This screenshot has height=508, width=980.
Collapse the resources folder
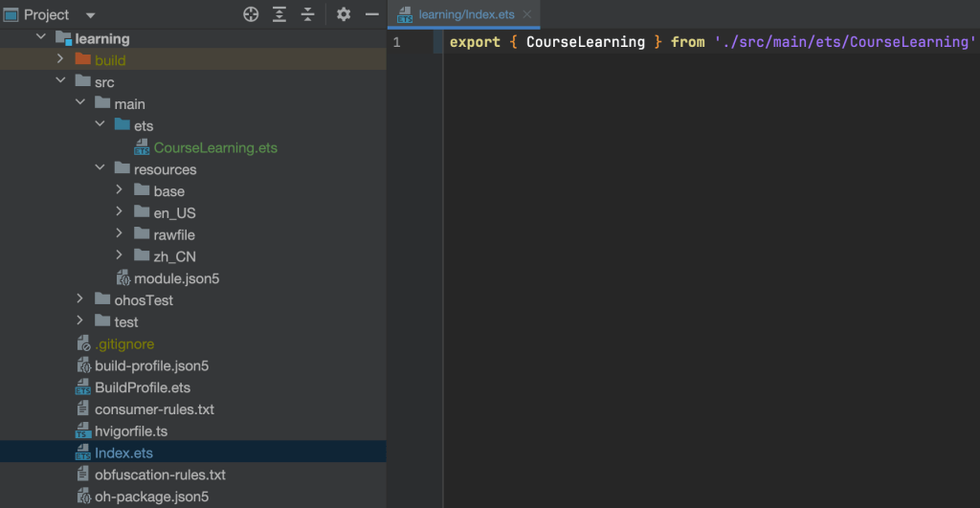(100, 169)
